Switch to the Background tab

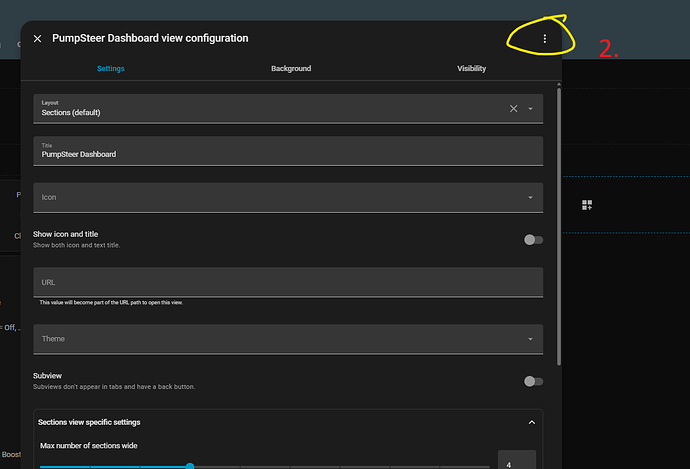291,69
